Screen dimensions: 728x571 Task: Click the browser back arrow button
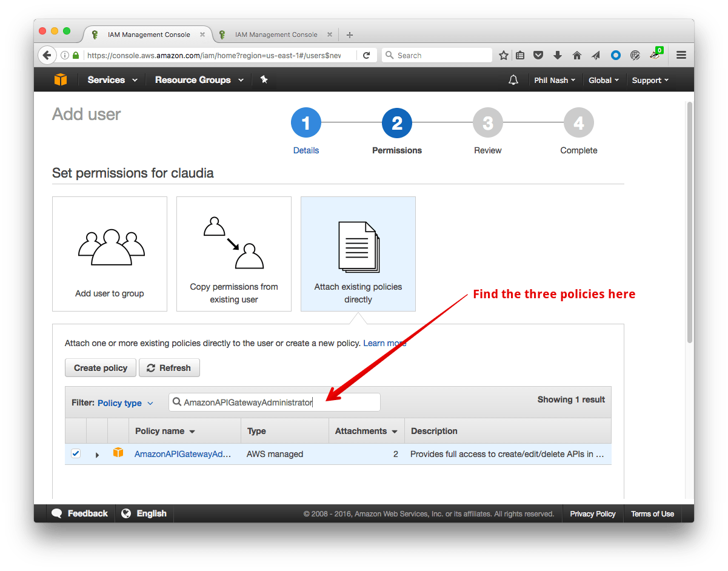click(47, 55)
